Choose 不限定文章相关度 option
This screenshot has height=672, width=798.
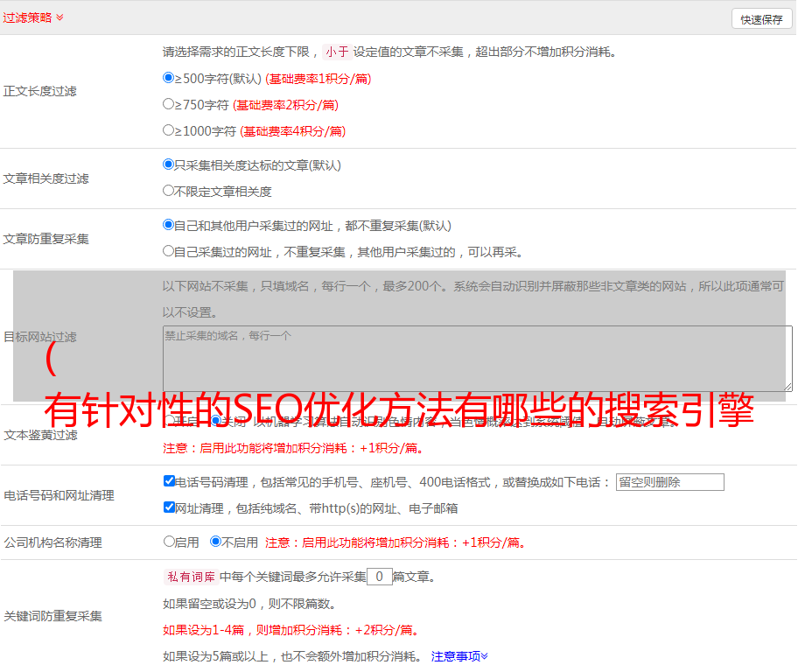tap(168, 191)
